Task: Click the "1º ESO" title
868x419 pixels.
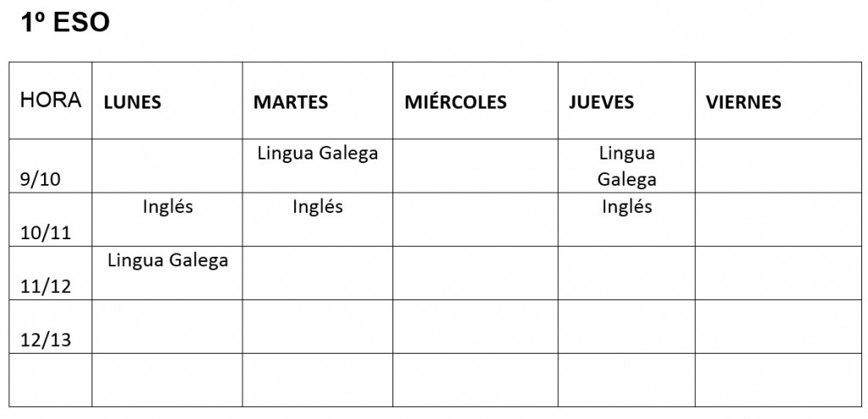Action: tap(65, 24)
